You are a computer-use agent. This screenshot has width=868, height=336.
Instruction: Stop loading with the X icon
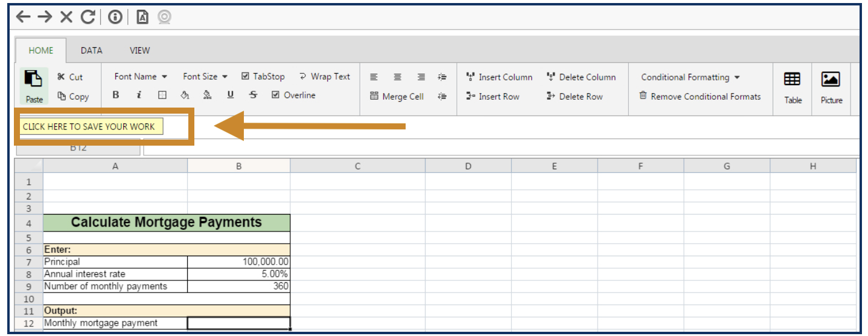click(66, 17)
